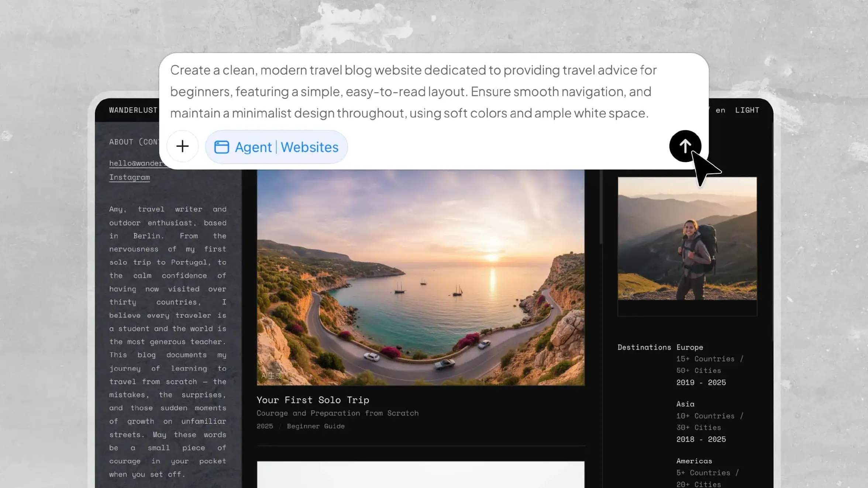
Task: Click the Amy bio paragraph text
Action: click(x=168, y=342)
